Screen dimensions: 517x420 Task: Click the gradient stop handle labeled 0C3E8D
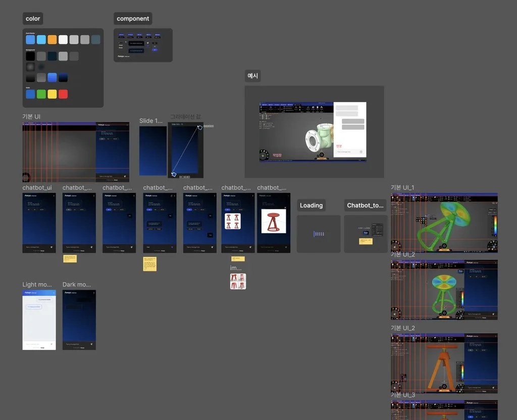click(x=174, y=174)
